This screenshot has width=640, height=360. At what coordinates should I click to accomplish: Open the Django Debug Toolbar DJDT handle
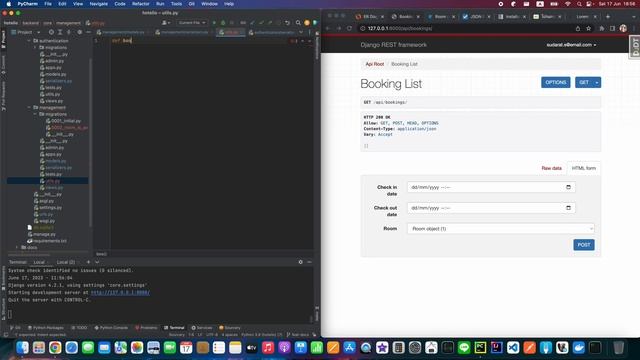pyautogui.click(x=635, y=47)
